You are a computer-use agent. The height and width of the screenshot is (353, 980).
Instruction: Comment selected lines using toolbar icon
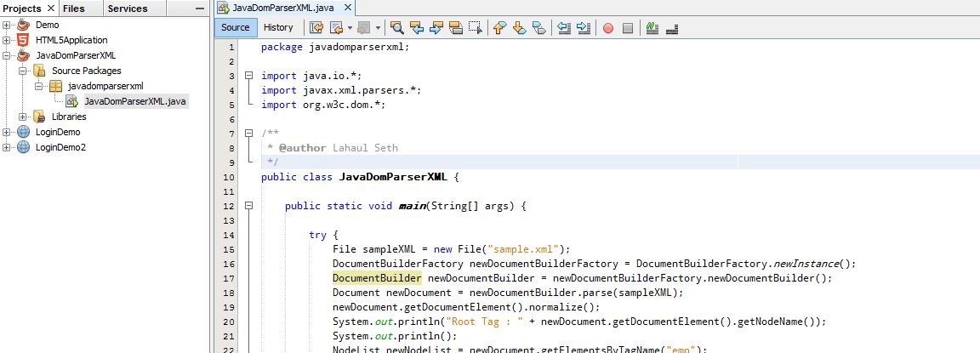tap(652, 27)
